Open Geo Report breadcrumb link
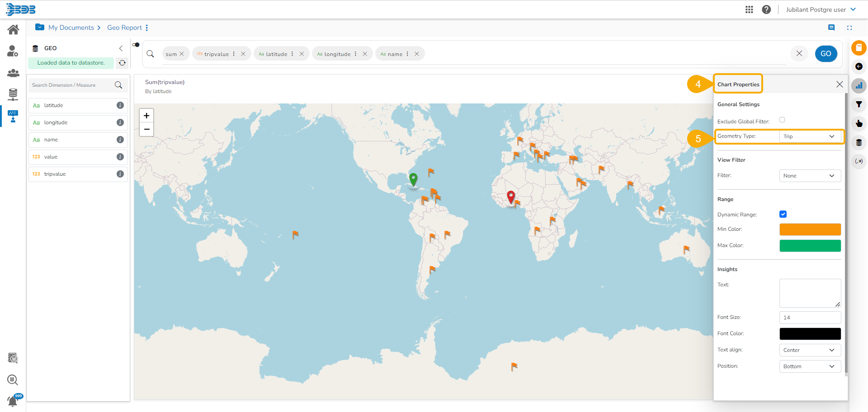Screen dimensions: 868x412 (x=124, y=28)
